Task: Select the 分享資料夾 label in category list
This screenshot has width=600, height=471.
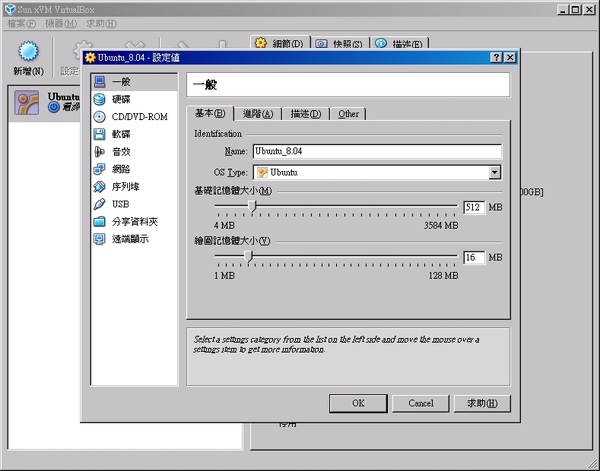Action: click(x=135, y=222)
